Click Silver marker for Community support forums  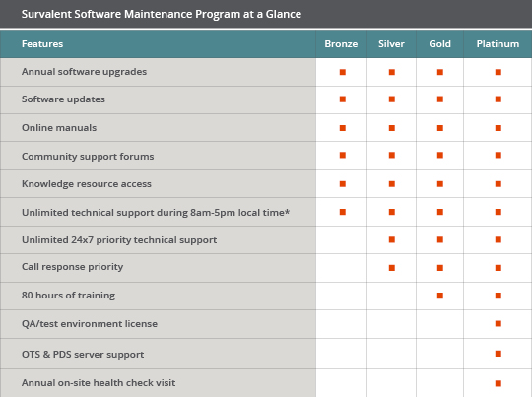[x=392, y=155]
